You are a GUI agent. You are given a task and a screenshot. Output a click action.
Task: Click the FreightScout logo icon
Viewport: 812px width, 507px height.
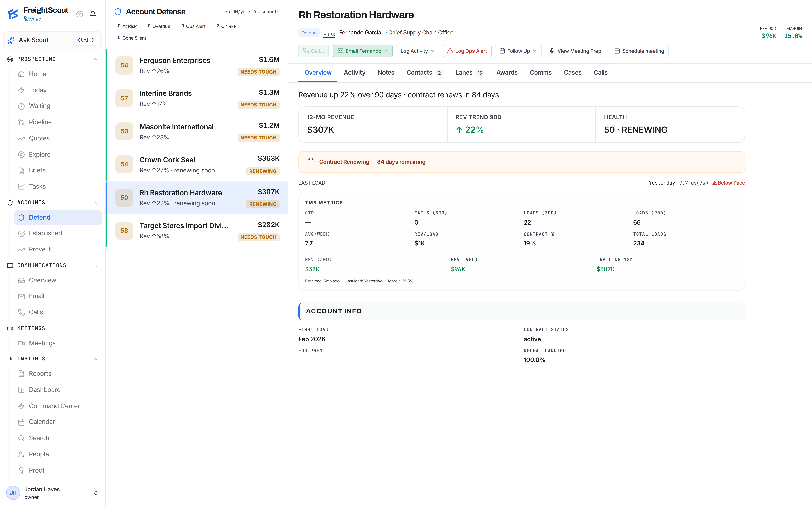pyautogui.click(x=13, y=14)
